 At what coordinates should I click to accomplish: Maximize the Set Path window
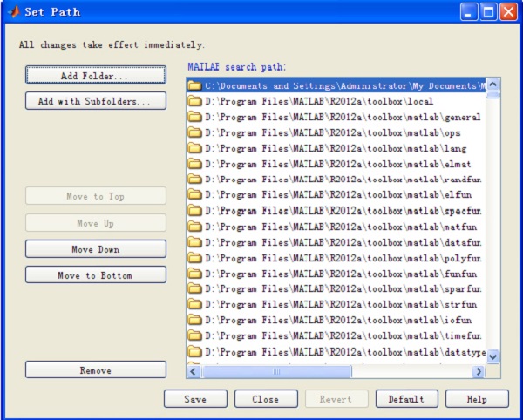[488, 12]
